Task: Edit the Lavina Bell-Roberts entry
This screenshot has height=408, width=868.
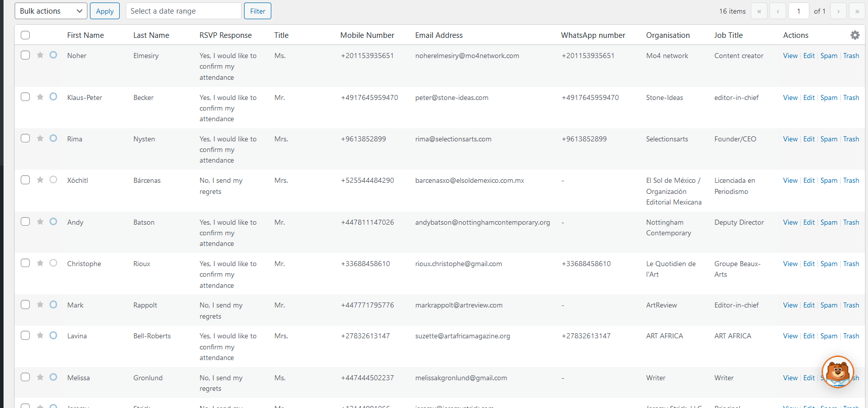Action: 809,336
